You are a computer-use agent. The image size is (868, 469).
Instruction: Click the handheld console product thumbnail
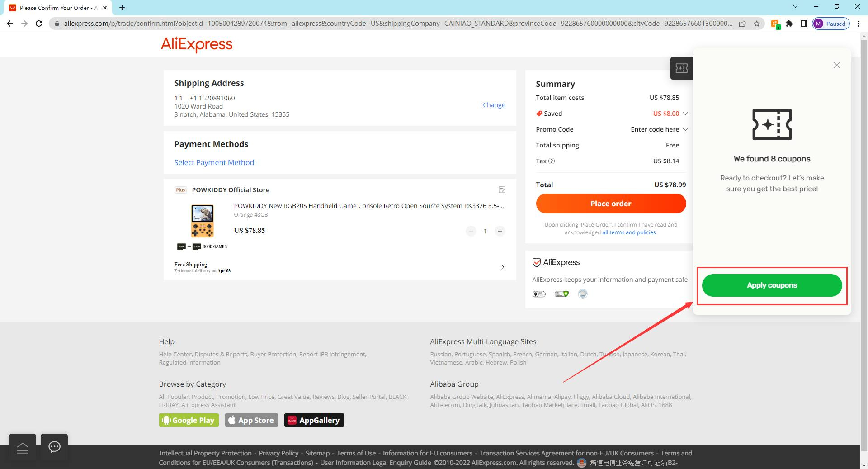coord(202,221)
